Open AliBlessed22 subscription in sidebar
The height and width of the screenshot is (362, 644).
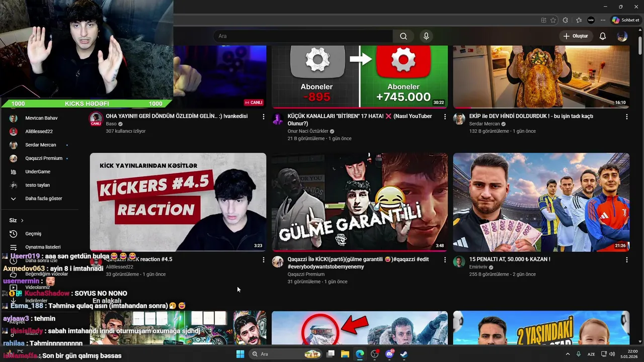coord(39,132)
